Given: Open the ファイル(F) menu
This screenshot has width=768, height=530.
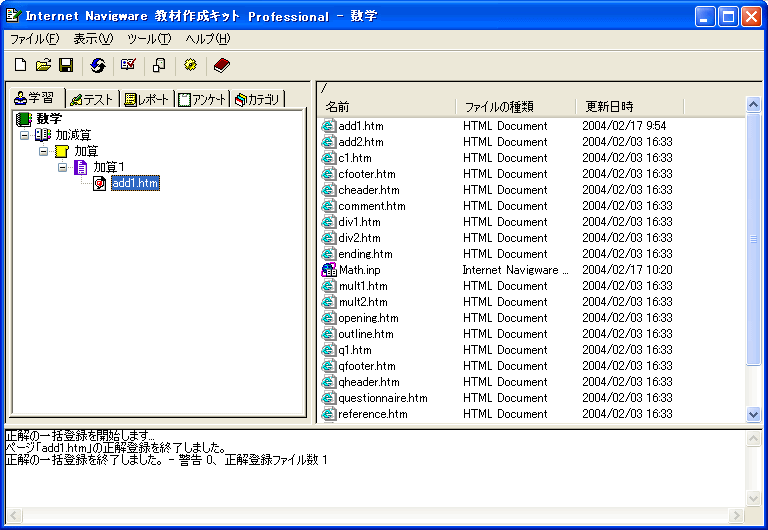Looking at the screenshot, I should [34, 39].
